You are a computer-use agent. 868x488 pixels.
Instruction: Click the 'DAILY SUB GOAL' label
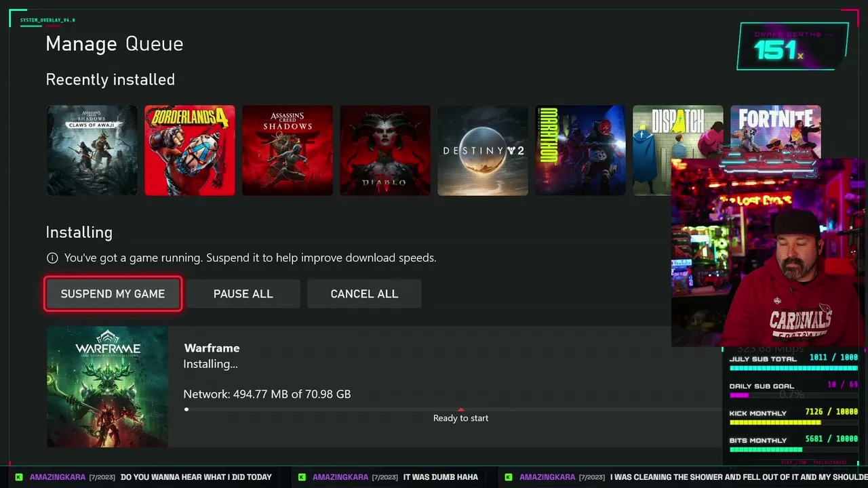[762, 386]
